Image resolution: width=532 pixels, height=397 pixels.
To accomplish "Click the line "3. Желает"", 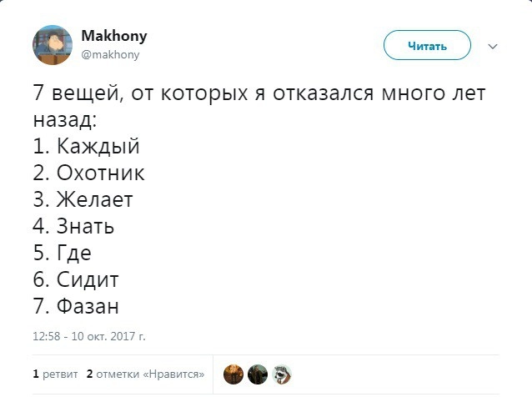I will [x=83, y=199].
